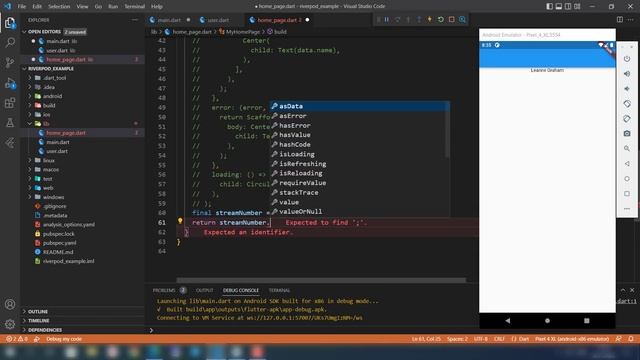Click the lightbulb quick fix icon
The height and width of the screenshot is (360, 640).
click(x=180, y=221)
